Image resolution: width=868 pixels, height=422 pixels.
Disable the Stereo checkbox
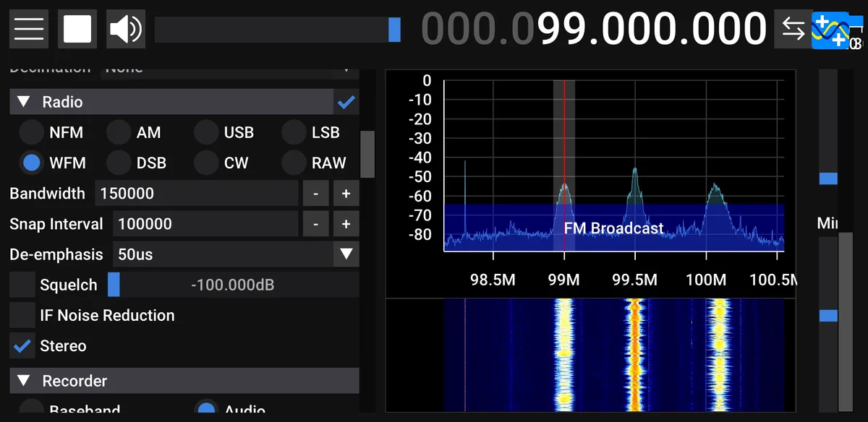click(x=22, y=345)
